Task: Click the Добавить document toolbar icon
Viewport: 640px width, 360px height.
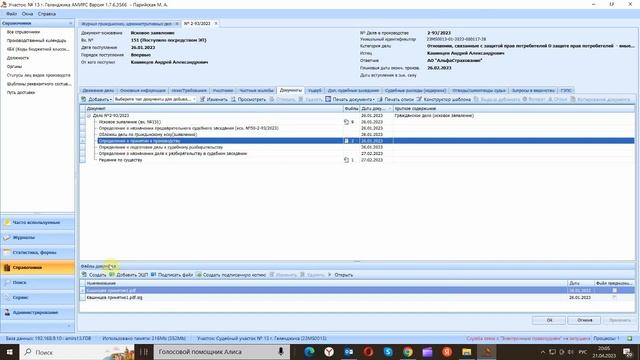Action: (84, 99)
